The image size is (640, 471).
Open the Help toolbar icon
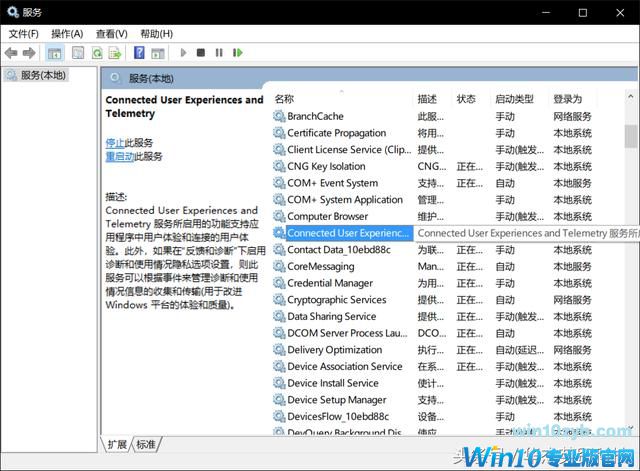point(139,53)
